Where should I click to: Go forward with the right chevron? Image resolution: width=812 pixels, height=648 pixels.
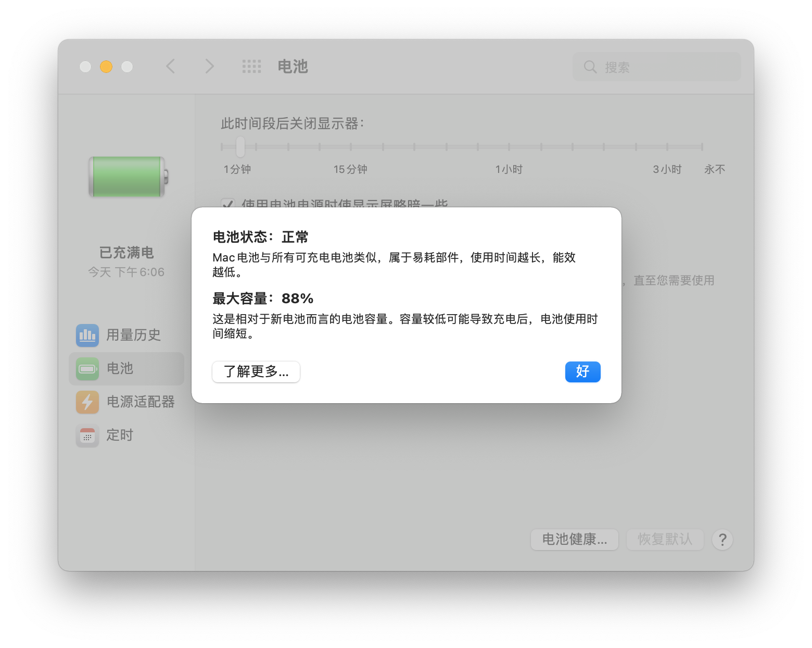[209, 67]
